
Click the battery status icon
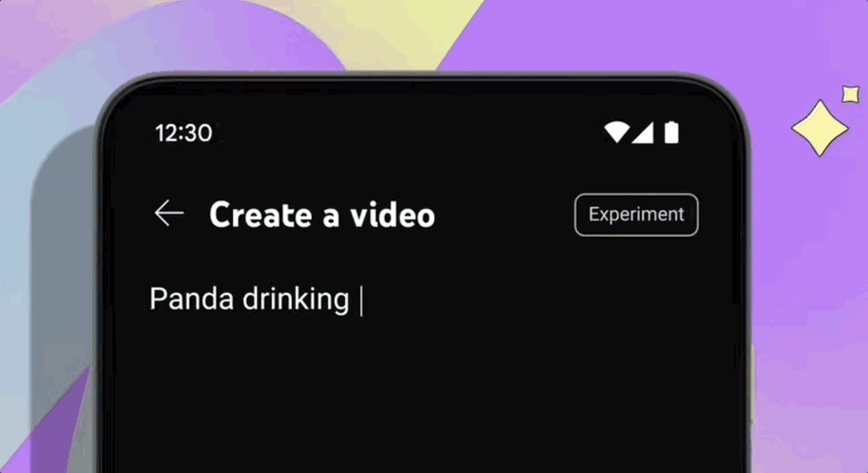[672, 133]
